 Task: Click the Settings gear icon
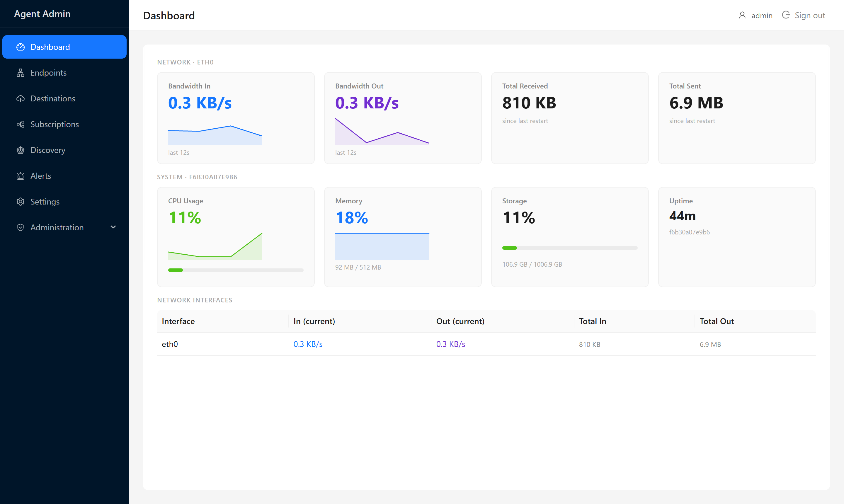pos(21,202)
